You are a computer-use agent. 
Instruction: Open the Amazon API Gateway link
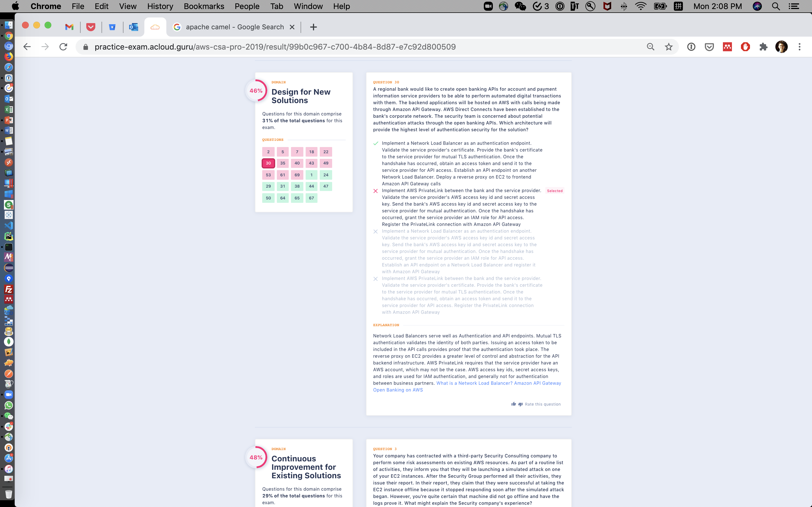pyautogui.click(x=537, y=383)
